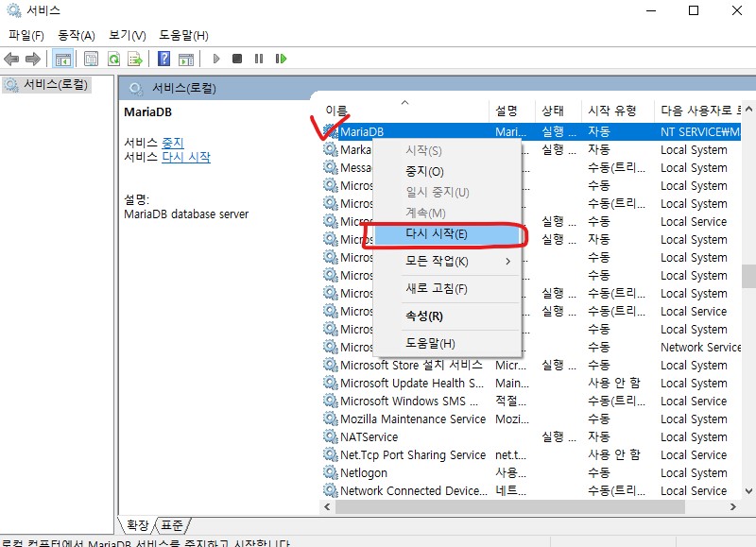Click the Restart service toolbar icon

point(281,59)
